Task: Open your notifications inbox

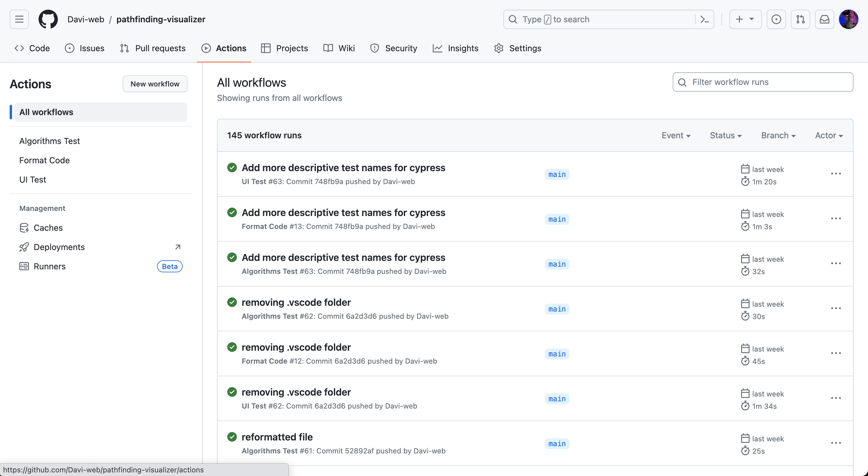Action: point(824,19)
